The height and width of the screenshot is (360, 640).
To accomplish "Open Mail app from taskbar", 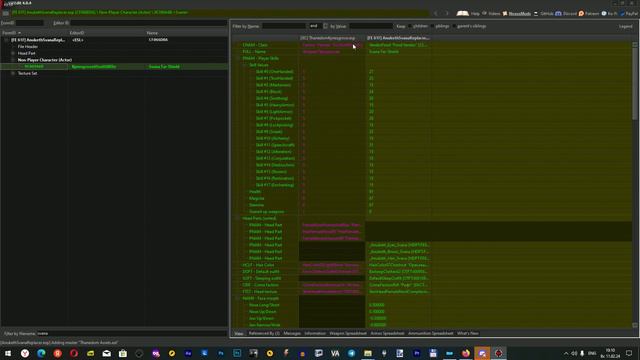I will point(107,353).
